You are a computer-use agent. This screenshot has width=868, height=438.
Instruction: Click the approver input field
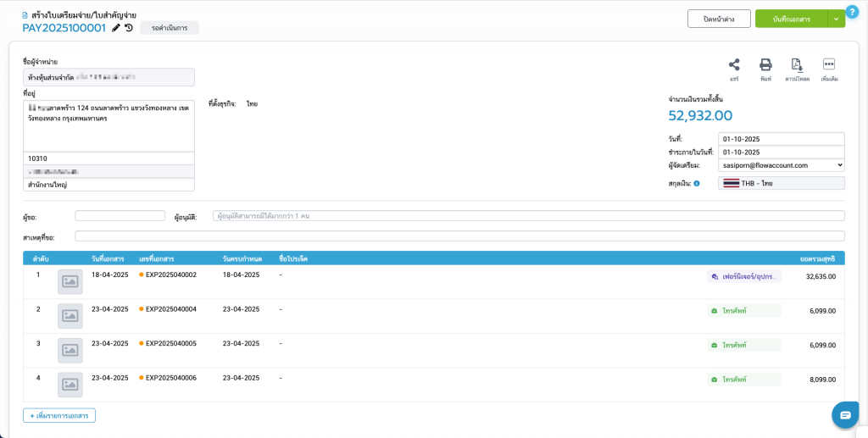pyautogui.click(x=528, y=216)
